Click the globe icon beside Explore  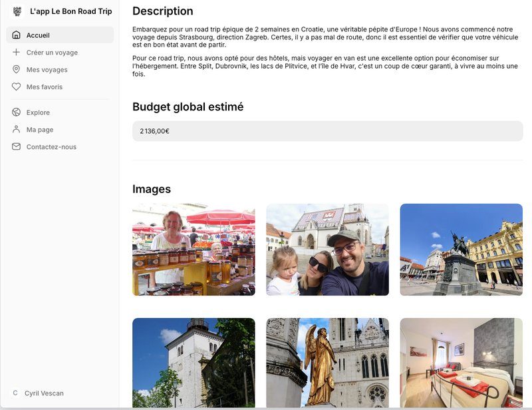[x=16, y=112]
